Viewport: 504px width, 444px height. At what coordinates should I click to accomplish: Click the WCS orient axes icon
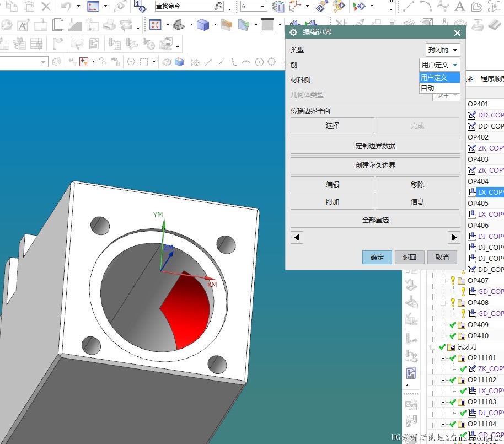tap(296, 6)
